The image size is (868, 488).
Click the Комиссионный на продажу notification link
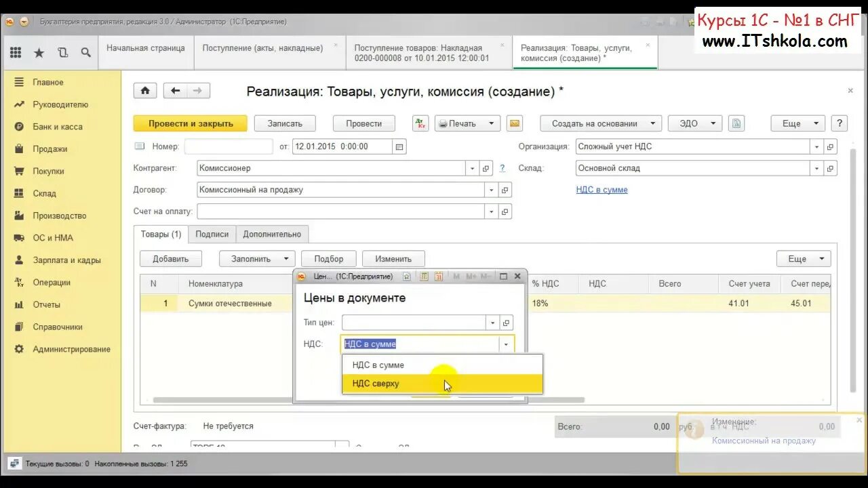pos(764,441)
